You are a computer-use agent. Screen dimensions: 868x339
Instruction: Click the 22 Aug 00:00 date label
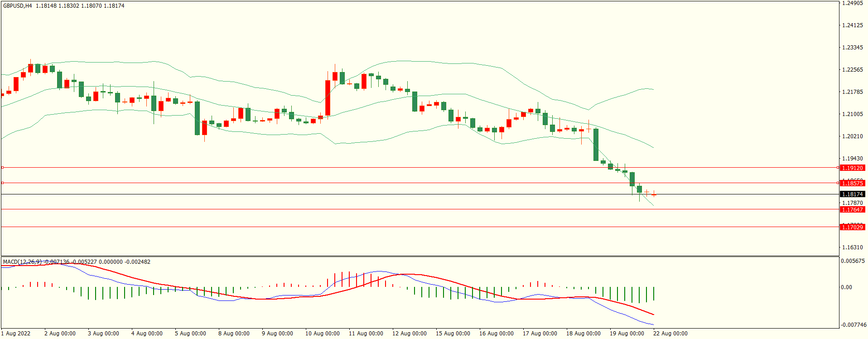point(670,334)
